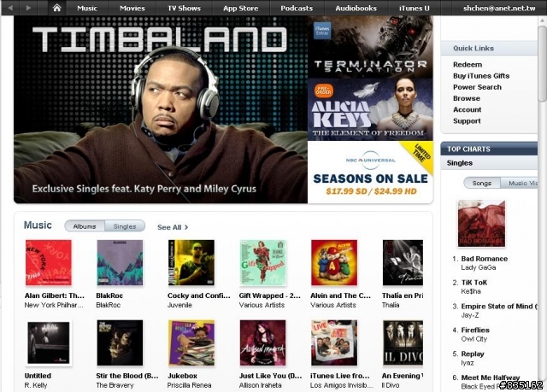Screen dimensions: 547x392
Task: Open the BlakRoc album cover
Action: pyautogui.click(x=120, y=263)
